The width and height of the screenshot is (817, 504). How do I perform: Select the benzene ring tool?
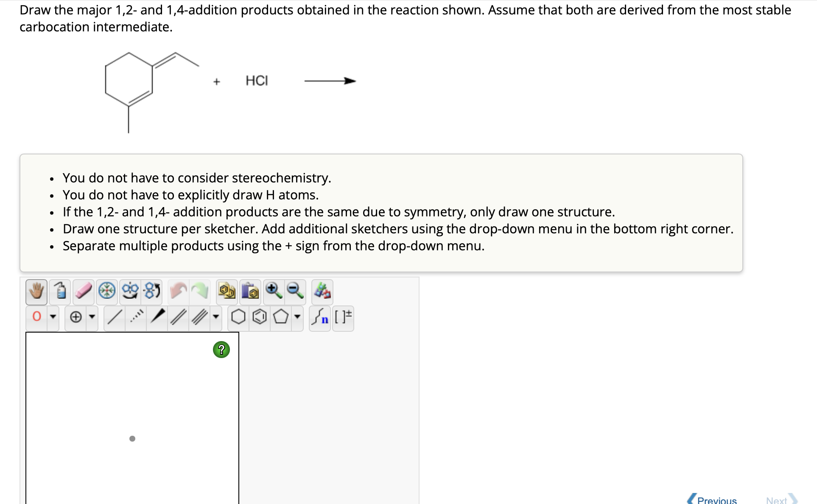click(x=260, y=317)
